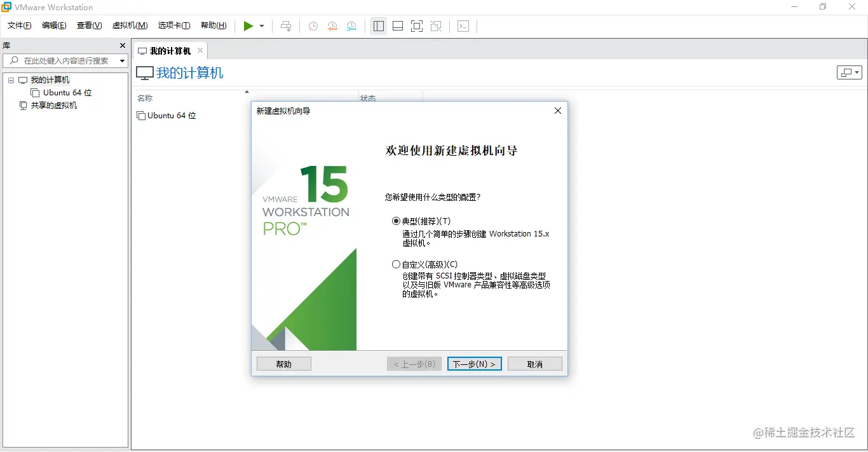Toggle the Show Library sidebar icon
This screenshot has width=868, height=452.
pos(379,26)
